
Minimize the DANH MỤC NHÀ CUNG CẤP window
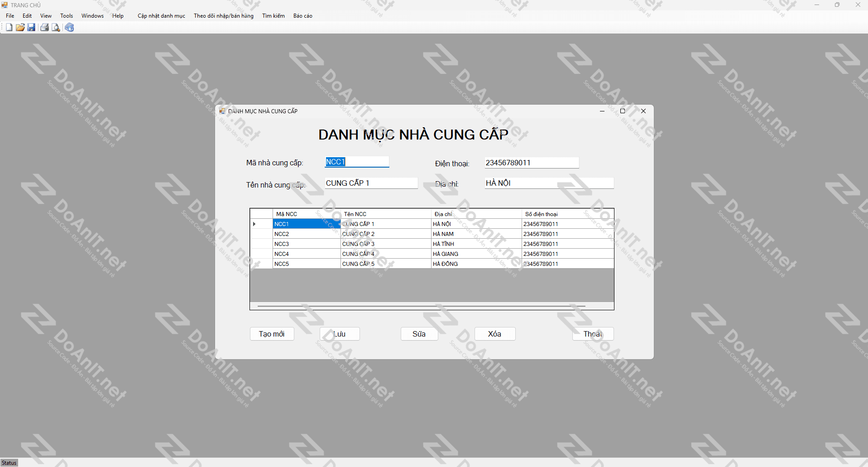click(602, 111)
